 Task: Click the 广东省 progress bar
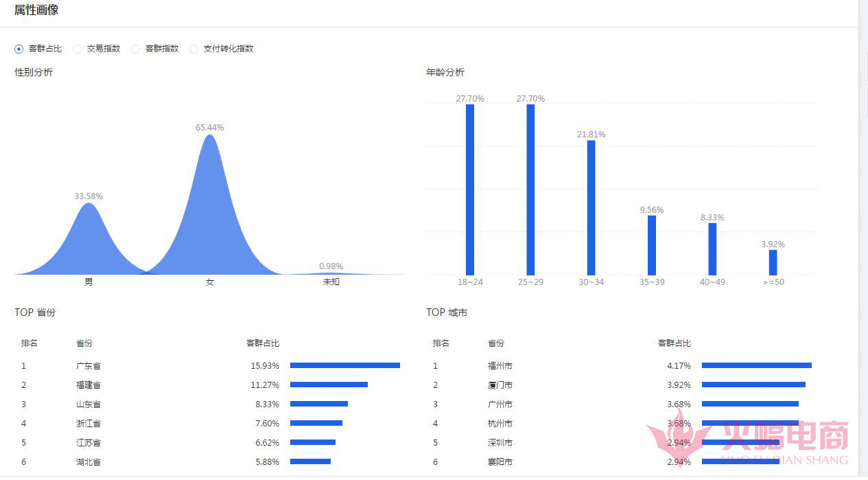tap(345, 365)
